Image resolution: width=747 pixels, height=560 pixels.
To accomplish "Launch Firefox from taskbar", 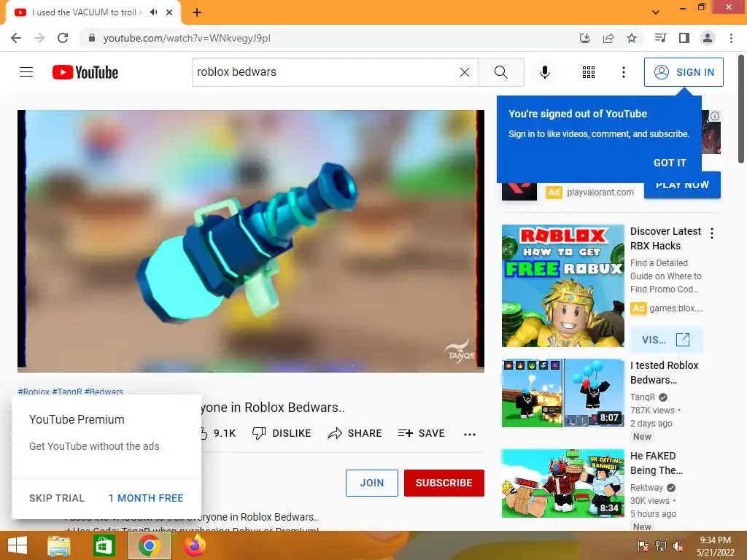I will (194, 545).
